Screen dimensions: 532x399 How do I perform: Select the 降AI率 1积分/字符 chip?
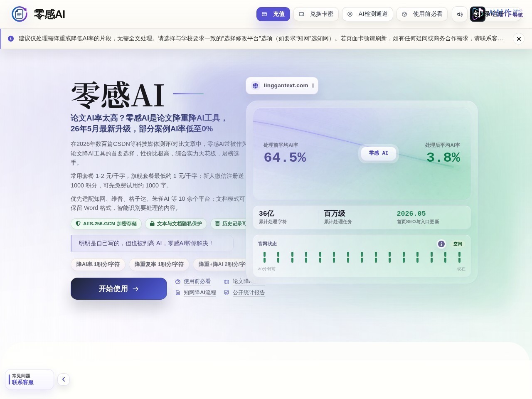click(98, 264)
